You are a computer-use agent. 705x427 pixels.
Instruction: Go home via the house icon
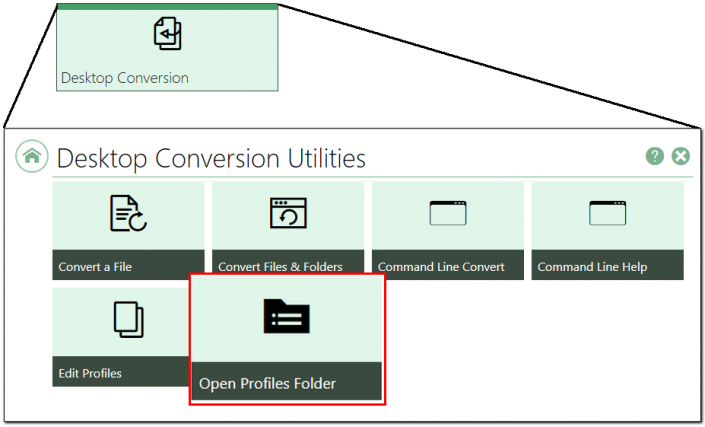pos(32,156)
